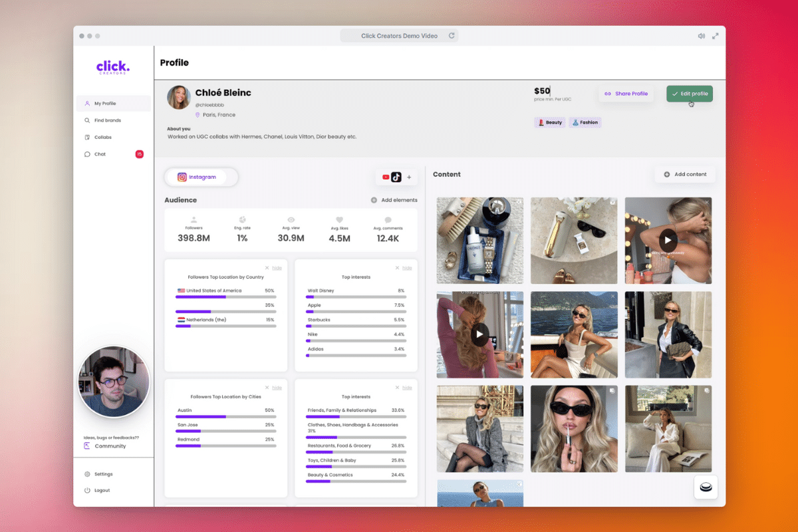Open the perfume and watch flatlay thumbnail
The height and width of the screenshot is (532, 798).
tap(480, 241)
